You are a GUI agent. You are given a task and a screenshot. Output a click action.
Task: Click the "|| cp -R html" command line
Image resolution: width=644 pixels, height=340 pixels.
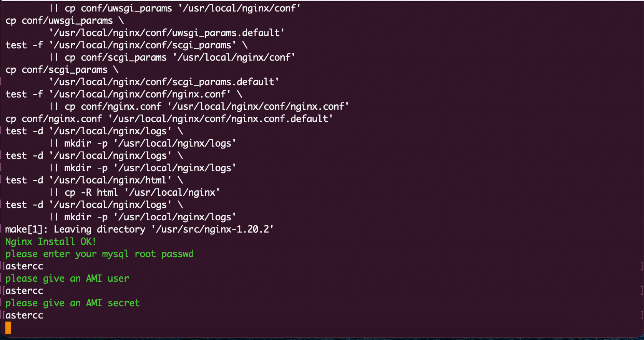[x=134, y=193]
